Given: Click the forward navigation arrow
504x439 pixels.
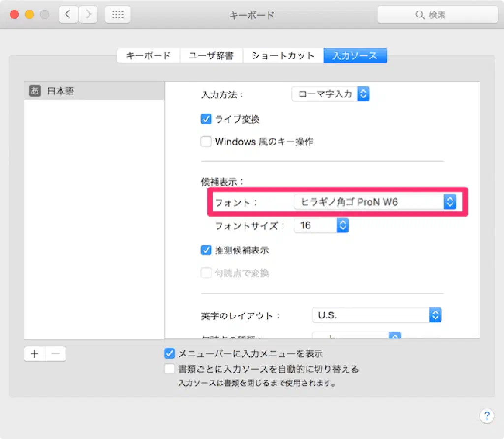Looking at the screenshot, I should click(88, 15).
